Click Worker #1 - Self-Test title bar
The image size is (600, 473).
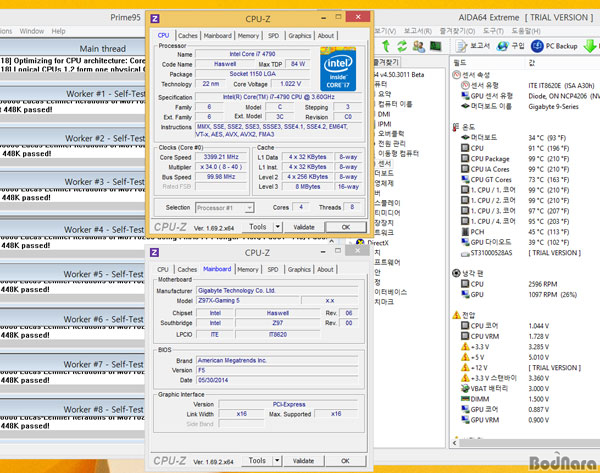coord(72,94)
